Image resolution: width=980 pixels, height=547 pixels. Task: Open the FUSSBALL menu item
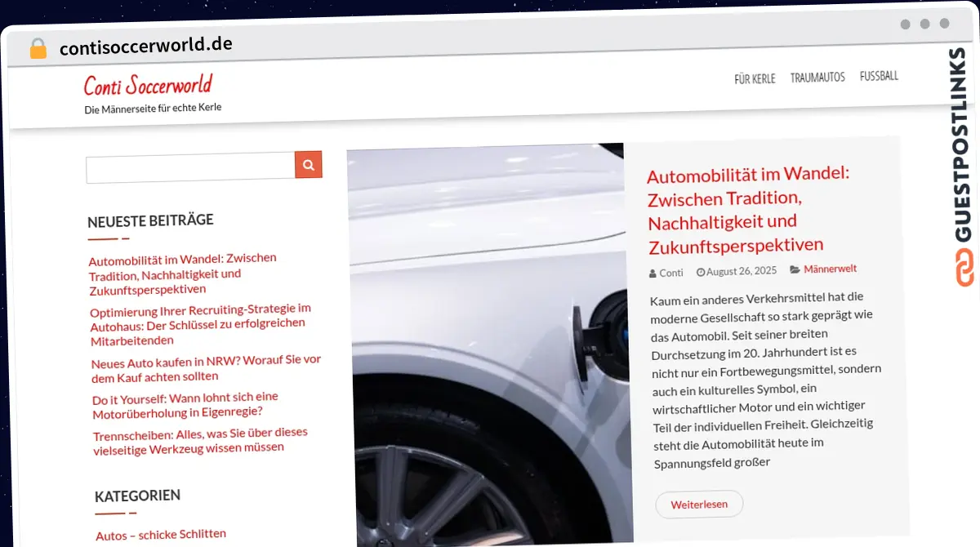tap(879, 76)
